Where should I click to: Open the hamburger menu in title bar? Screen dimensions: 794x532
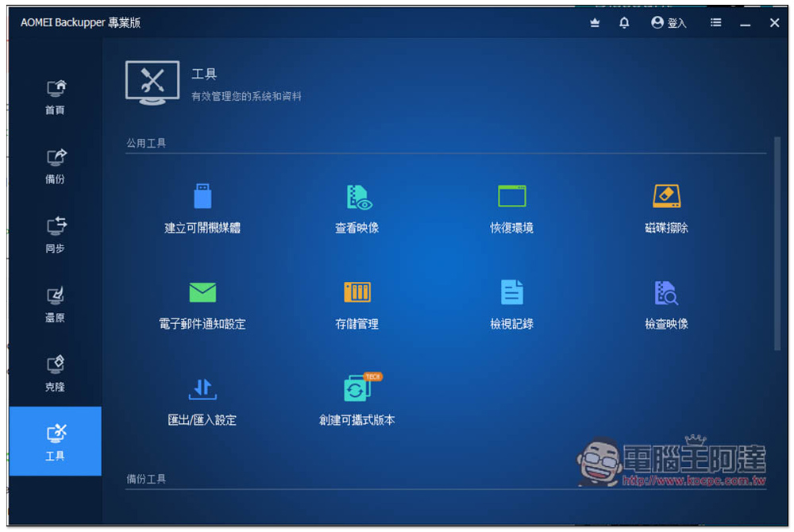715,23
